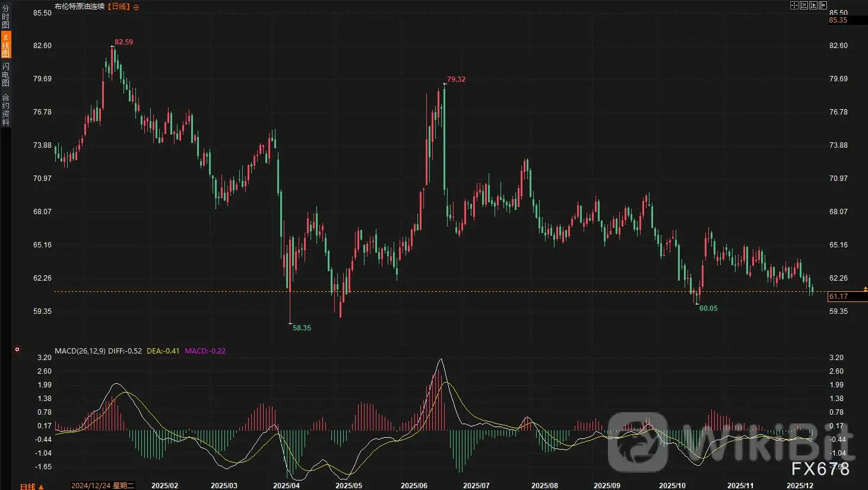Click the orange arrow marker above 61.17 price
868x490 pixels.
(x=865, y=289)
